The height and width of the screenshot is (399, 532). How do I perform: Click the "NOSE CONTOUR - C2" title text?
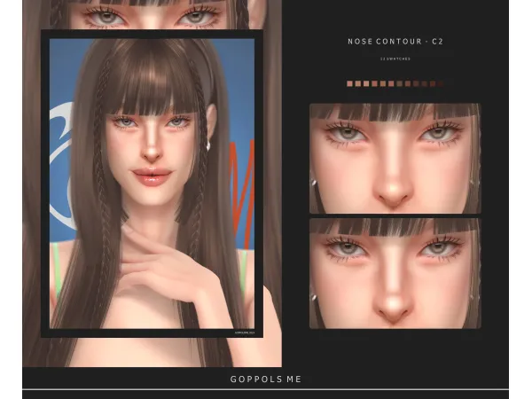coord(395,42)
